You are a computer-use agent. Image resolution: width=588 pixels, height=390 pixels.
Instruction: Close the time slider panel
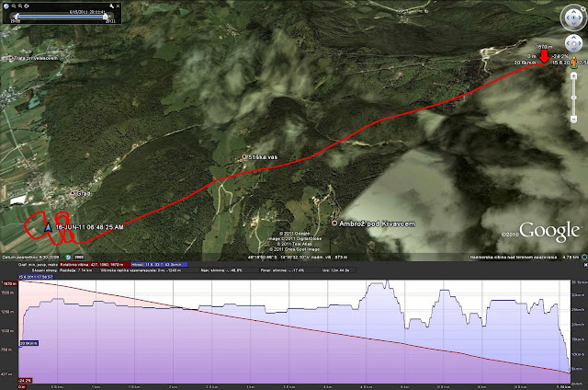[x=118, y=6]
